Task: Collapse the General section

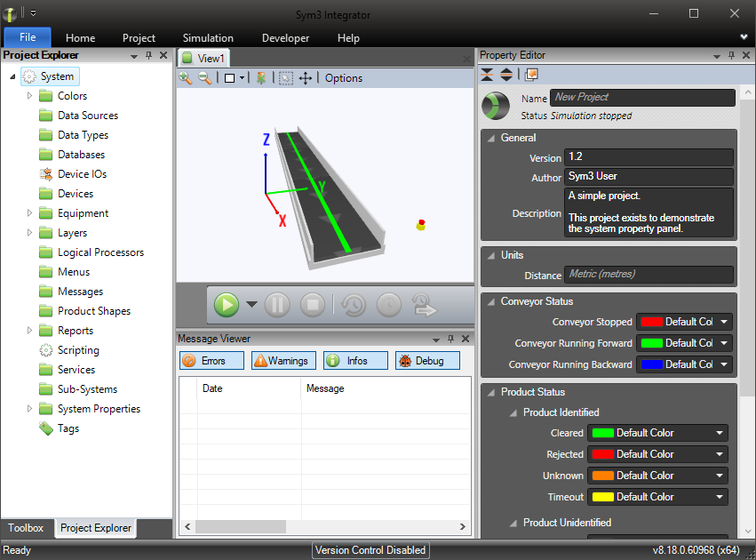Action: 491,138
